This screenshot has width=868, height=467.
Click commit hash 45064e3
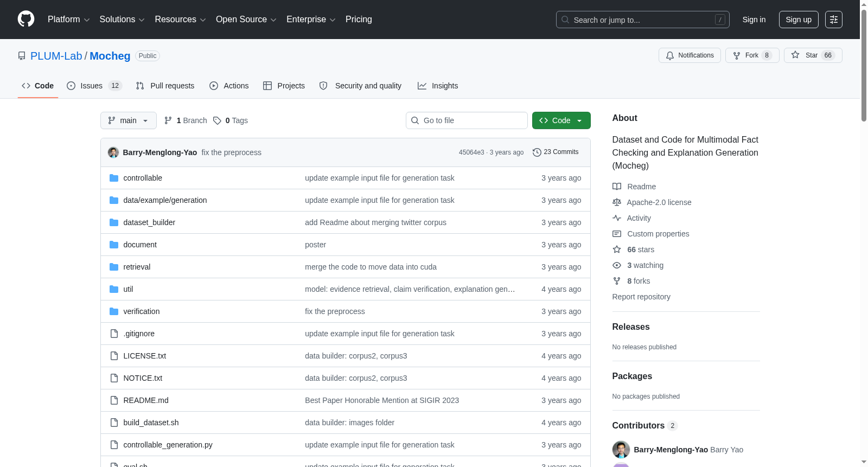click(x=471, y=152)
